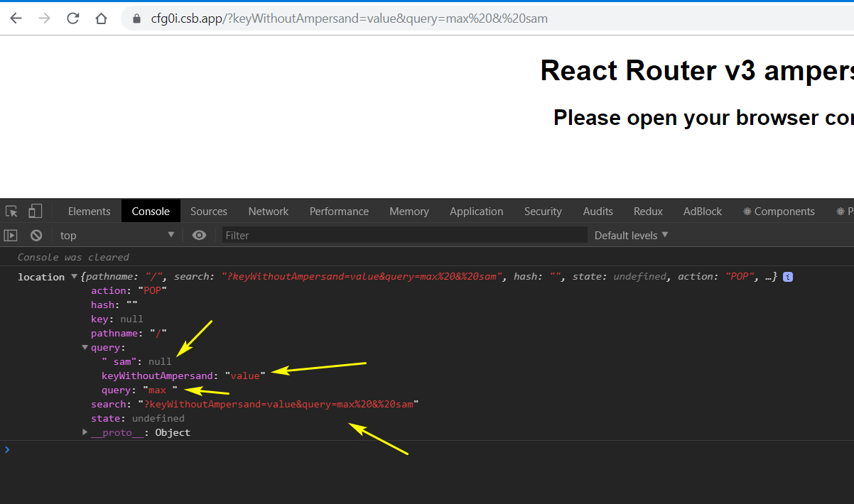The height and width of the screenshot is (504, 854).
Task: Click the address bar security lock icon
Action: click(x=136, y=18)
